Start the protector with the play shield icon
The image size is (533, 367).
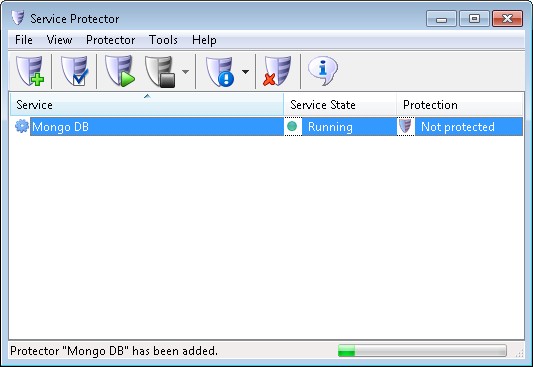pos(120,71)
